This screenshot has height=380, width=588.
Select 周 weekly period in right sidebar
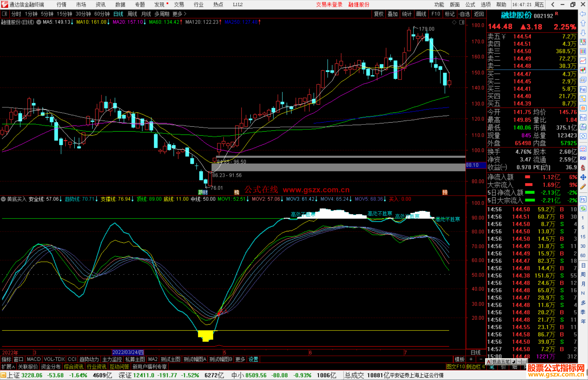point(583,274)
